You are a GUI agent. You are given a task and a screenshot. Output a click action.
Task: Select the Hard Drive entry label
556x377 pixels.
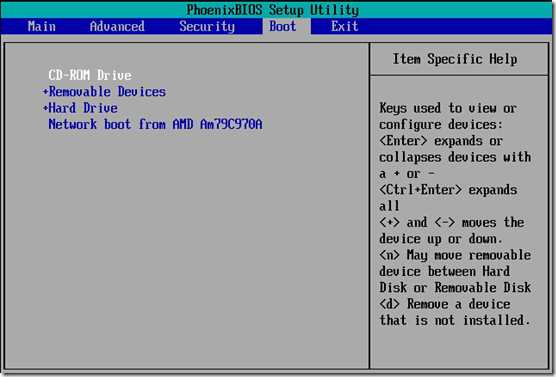coord(83,108)
